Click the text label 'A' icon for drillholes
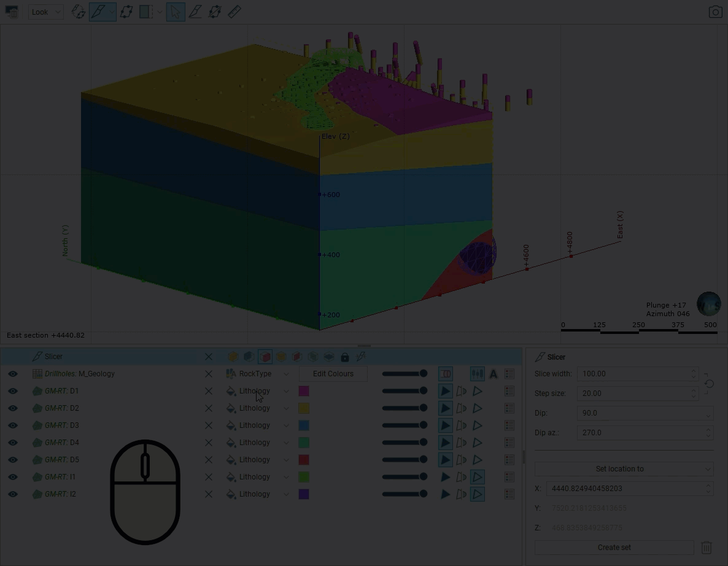Viewport: 728px width, 566px height. tap(494, 374)
